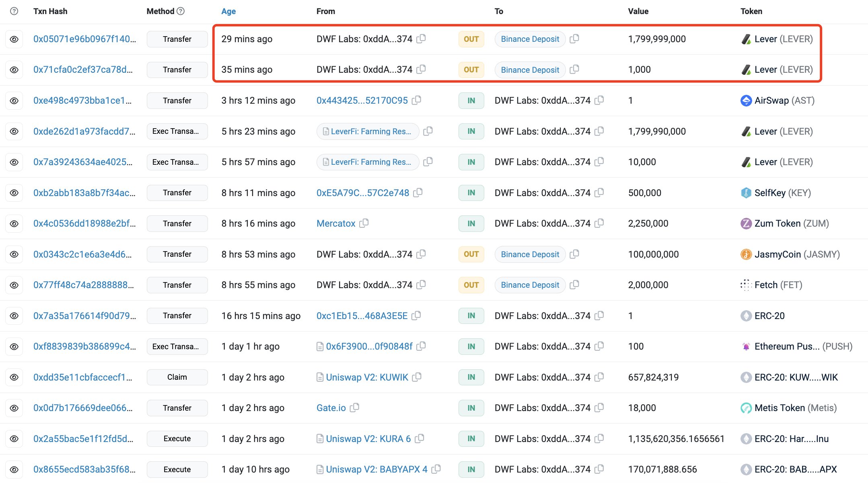
Task: Click the Exec Transa... method badge in the 5 hrs 23 mins ago row
Action: pyautogui.click(x=177, y=131)
